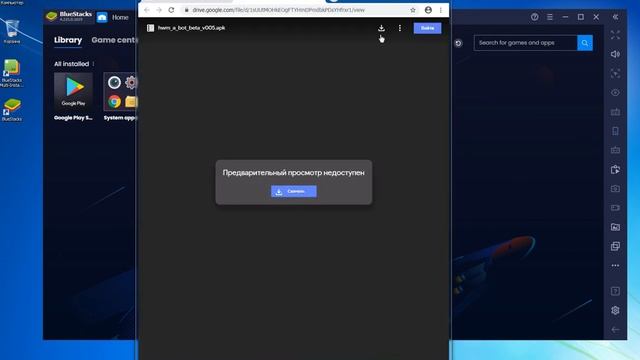The image size is (640, 360).
Task: Click the download icon in Drive header
Action: (x=381, y=28)
